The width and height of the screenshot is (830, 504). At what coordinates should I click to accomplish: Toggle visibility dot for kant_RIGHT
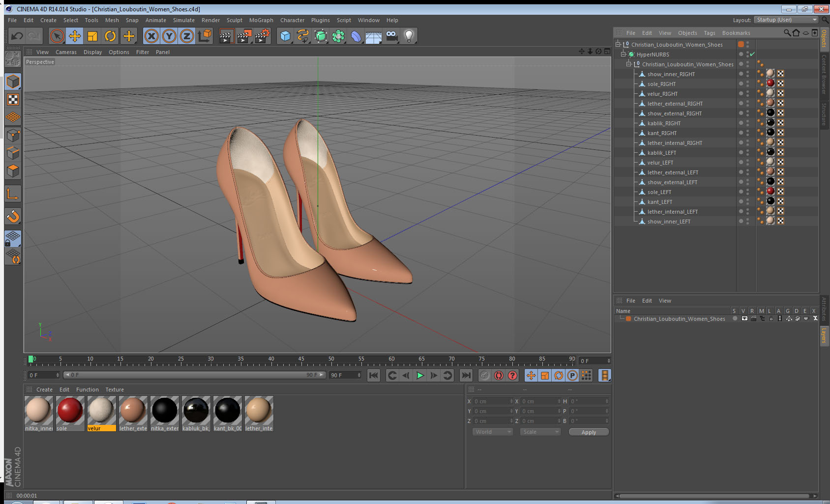(741, 133)
